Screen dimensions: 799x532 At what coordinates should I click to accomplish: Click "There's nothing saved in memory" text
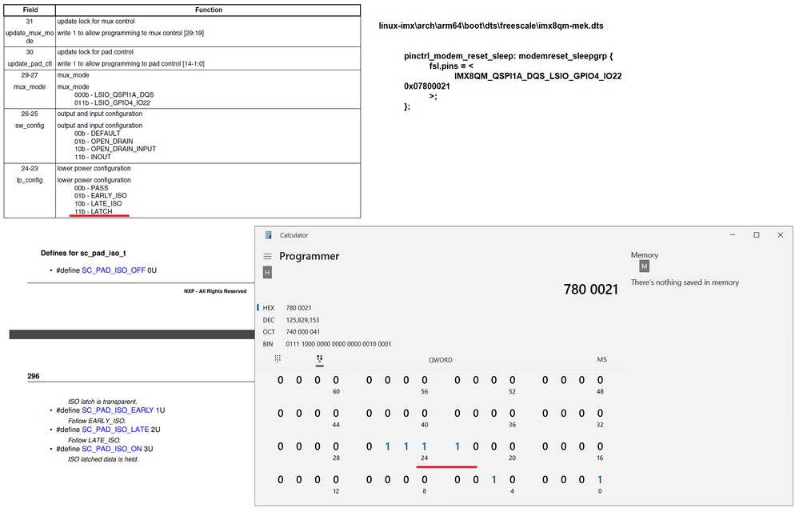685,282
